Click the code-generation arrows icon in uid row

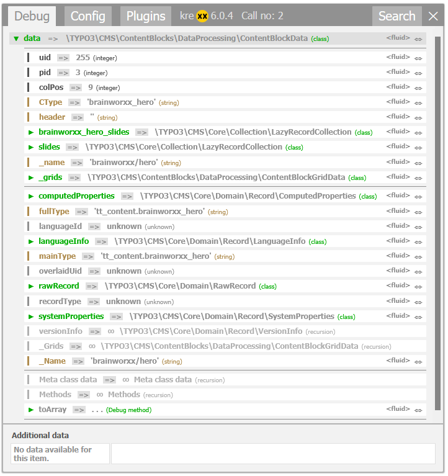point(418,58)
